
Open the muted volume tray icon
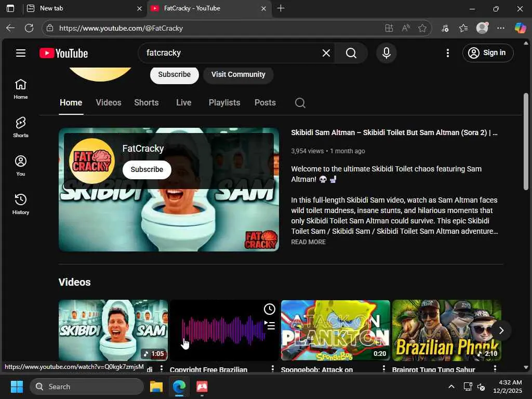(481, 387)
